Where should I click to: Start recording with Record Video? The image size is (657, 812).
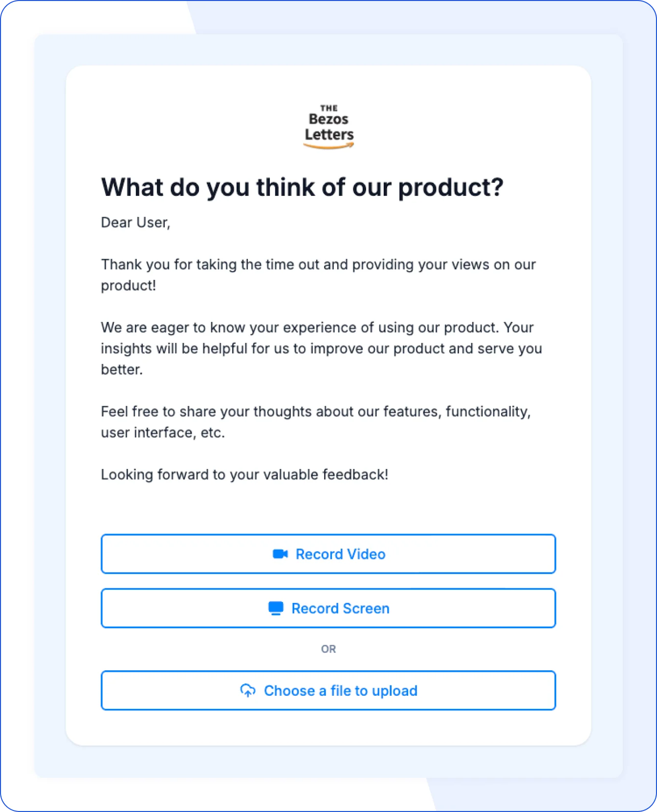[x=328, y=554]
